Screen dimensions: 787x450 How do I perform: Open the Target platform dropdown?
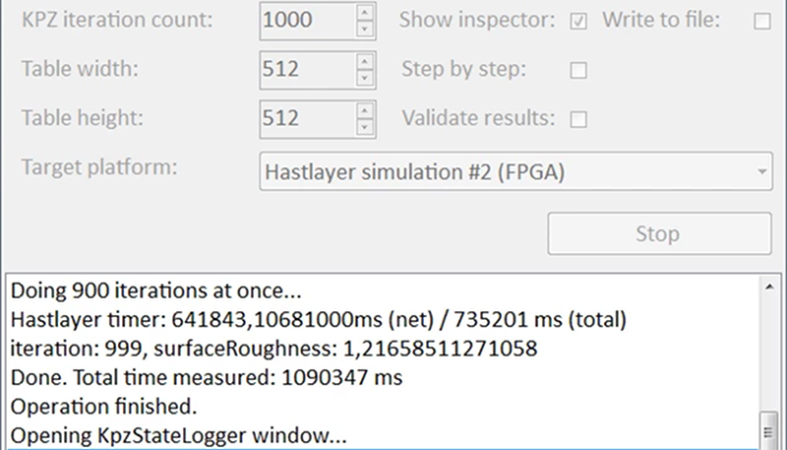pos(515,172)
